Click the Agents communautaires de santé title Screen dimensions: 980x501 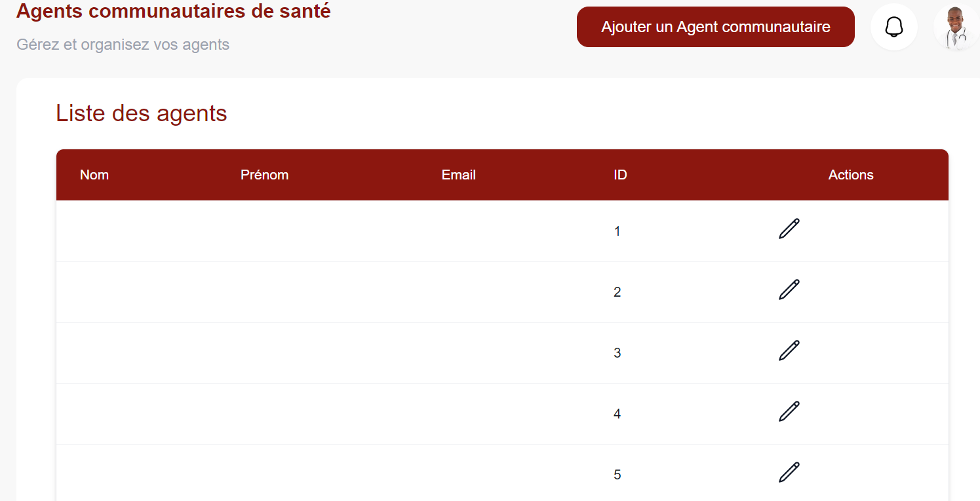tap(174, 11)
